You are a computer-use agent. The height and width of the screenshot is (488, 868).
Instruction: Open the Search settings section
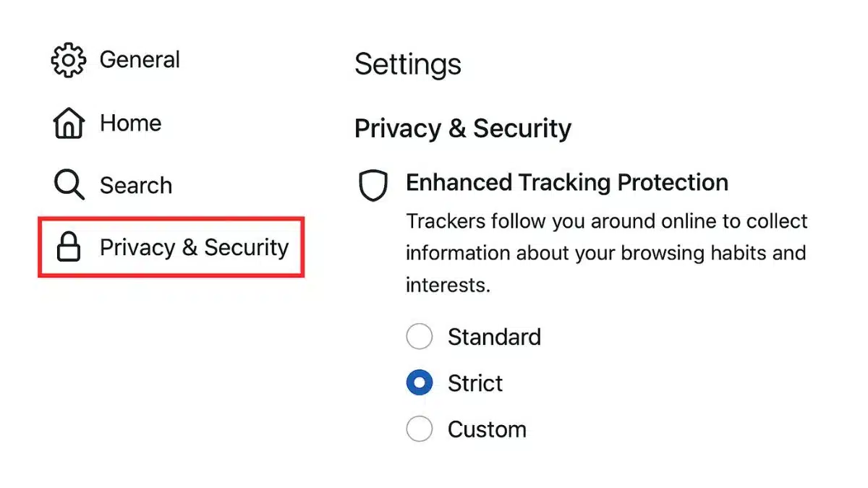136,184
